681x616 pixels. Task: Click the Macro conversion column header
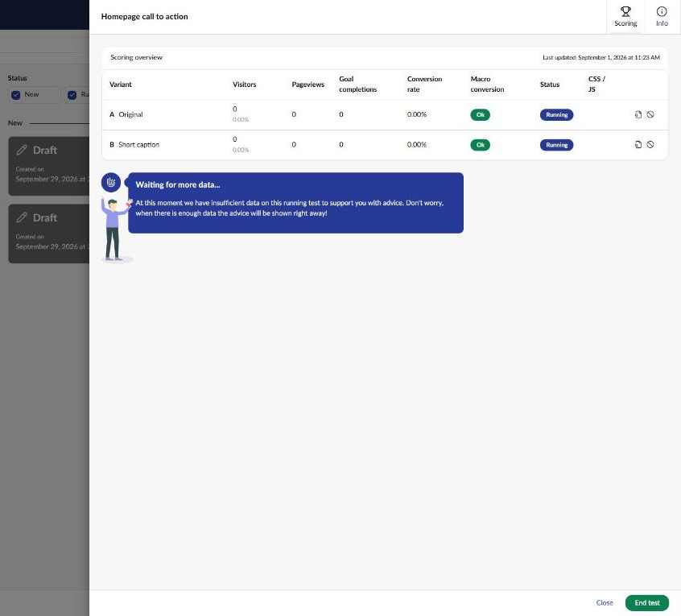487,85
